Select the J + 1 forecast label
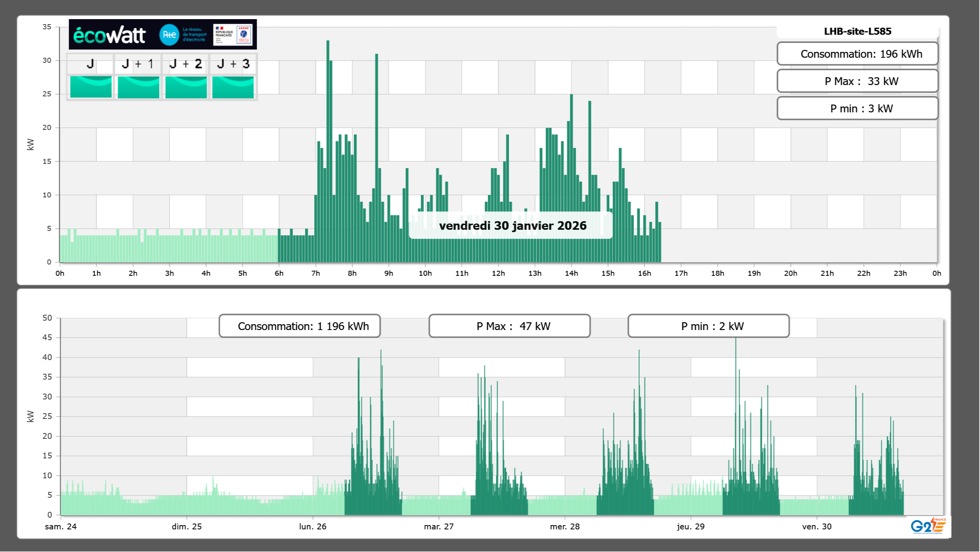 coord(138,64)
